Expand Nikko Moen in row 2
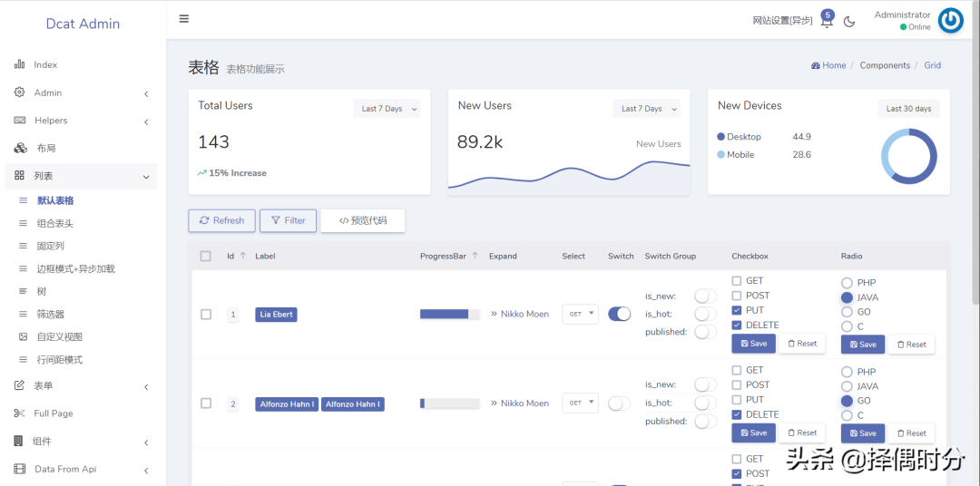The height and width of the screenshot is (486, 980). coord(520,403)
